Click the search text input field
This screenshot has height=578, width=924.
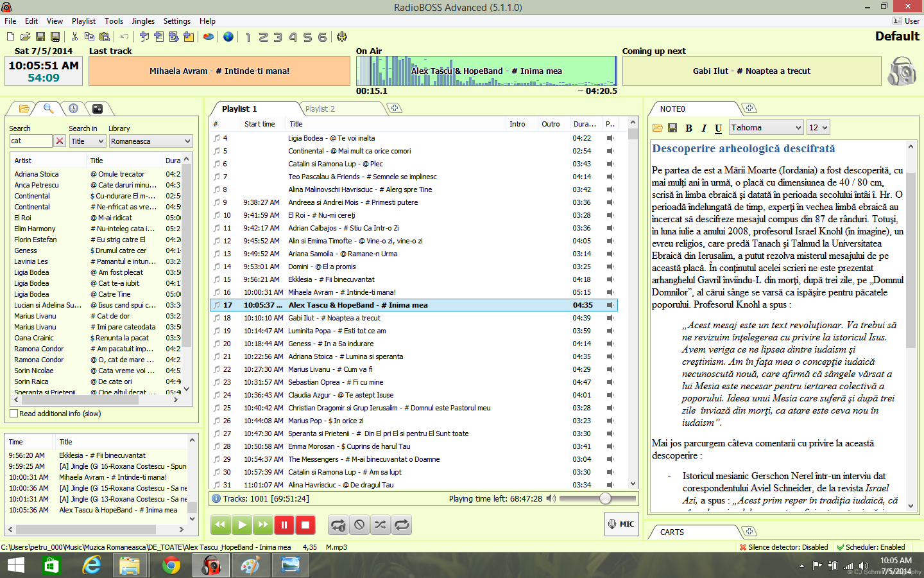coord(31,141)
